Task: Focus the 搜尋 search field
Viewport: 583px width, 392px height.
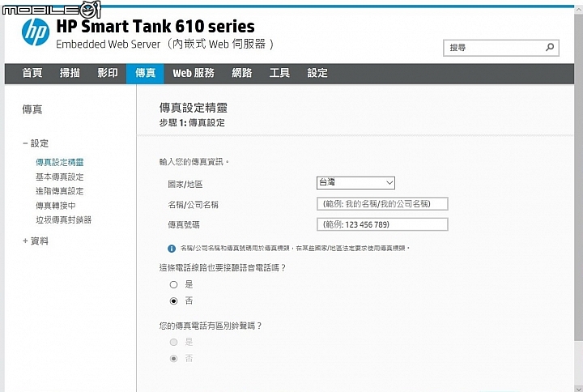Action: [501, 48]
